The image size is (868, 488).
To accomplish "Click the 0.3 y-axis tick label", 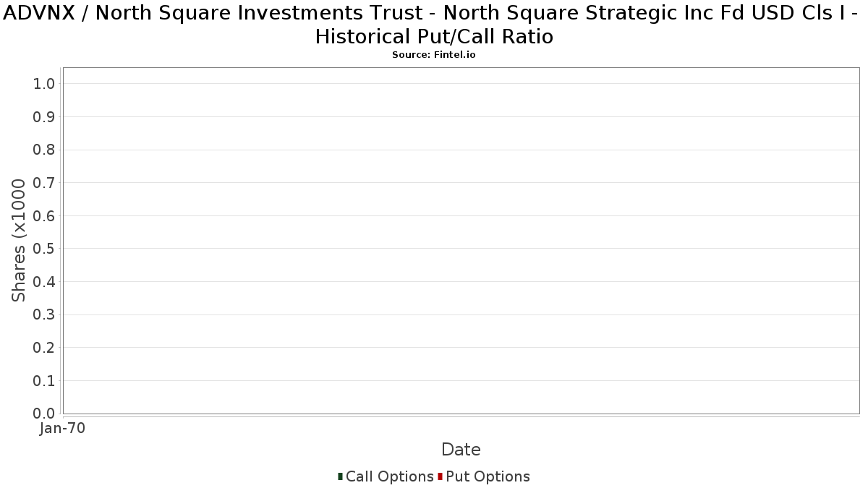I will tap(44, 314).
